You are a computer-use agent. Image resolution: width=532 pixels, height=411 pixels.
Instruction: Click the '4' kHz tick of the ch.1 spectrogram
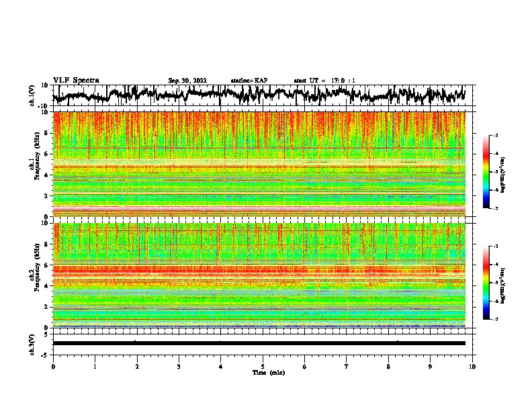click(x=47, y=175)
